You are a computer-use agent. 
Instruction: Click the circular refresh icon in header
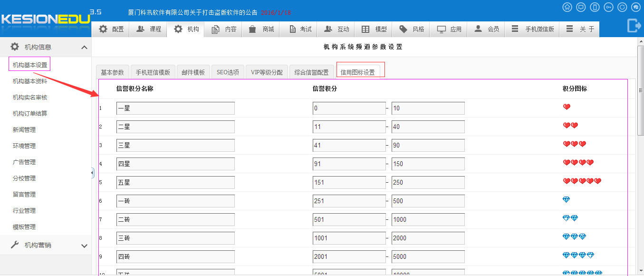[622, 7]
